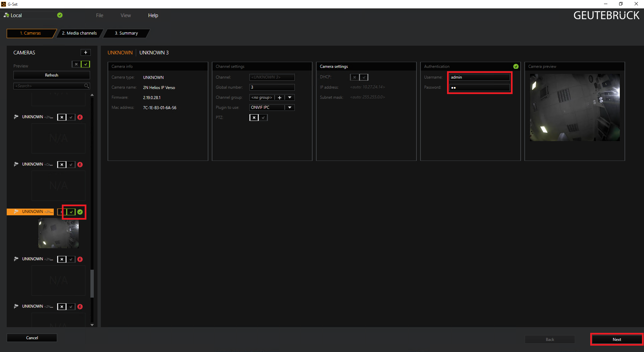644x352 pixels.
Task: Enable DHCP check toggle in Camera settings
Action: click(364, 77)
